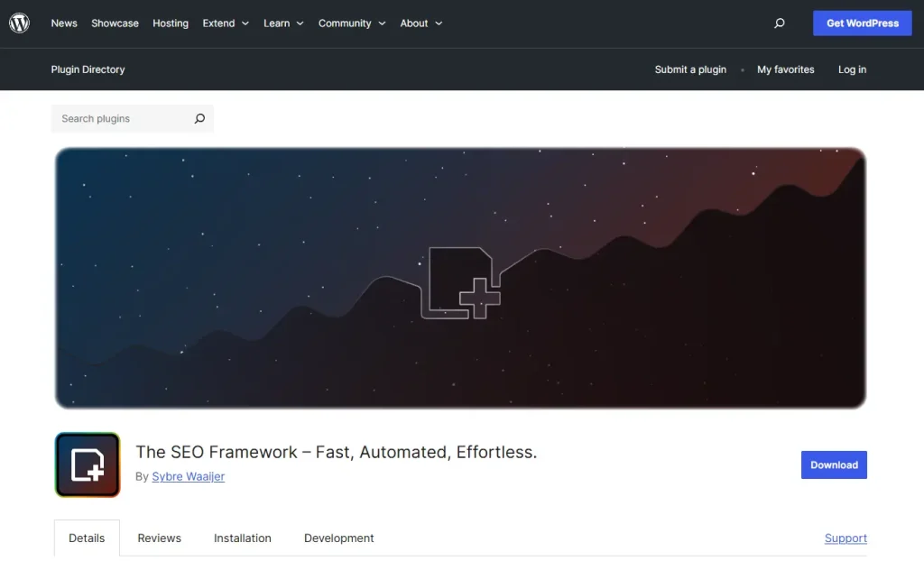Expand the Extend dropdown menu

click(x=219, y=23)
